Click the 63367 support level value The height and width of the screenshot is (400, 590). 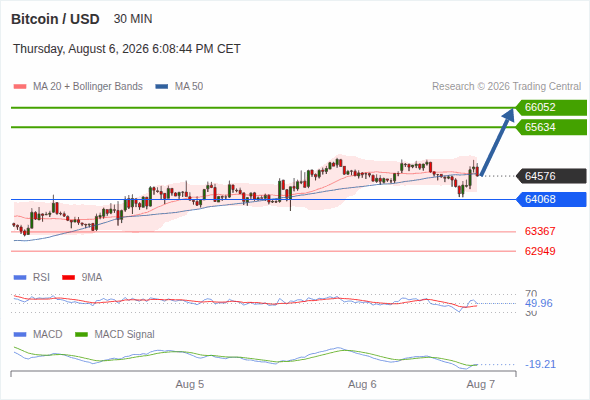pyautogui.click(x=540, y=231)
